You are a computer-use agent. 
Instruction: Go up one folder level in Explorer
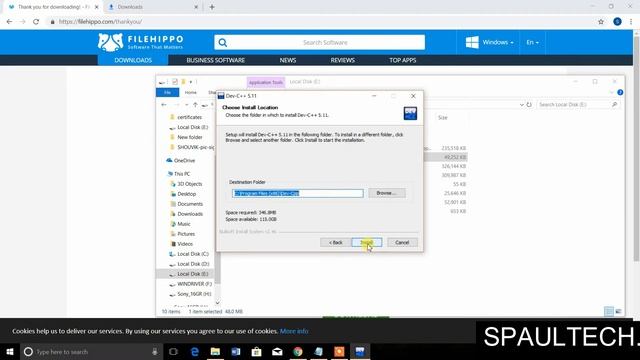(x=195, y=105)
